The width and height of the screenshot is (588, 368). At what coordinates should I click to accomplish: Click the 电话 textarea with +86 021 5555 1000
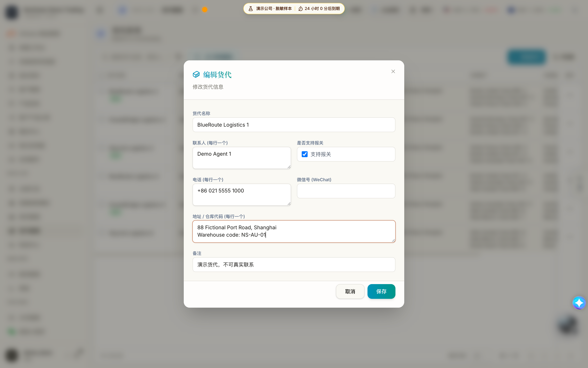[241, 194]
